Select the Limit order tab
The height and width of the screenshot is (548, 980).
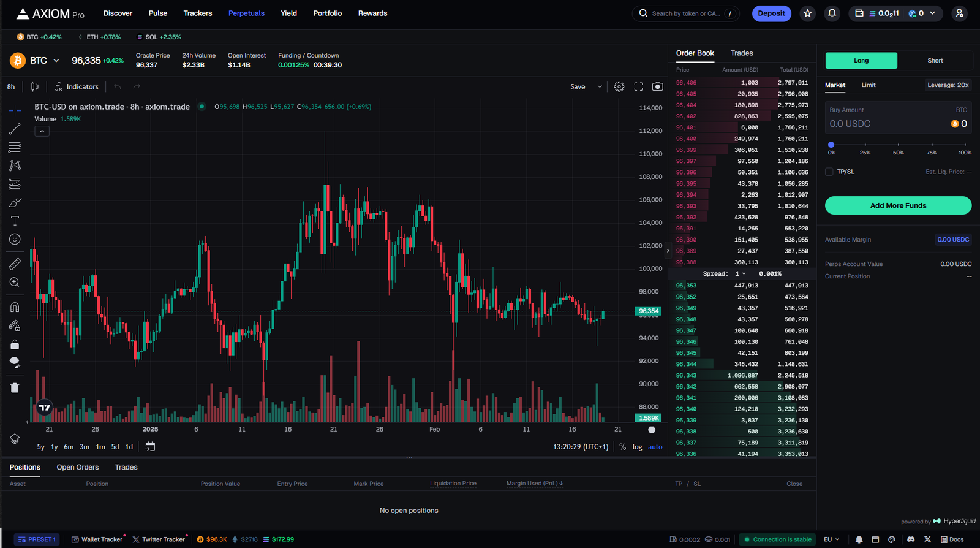click(869, 85)
